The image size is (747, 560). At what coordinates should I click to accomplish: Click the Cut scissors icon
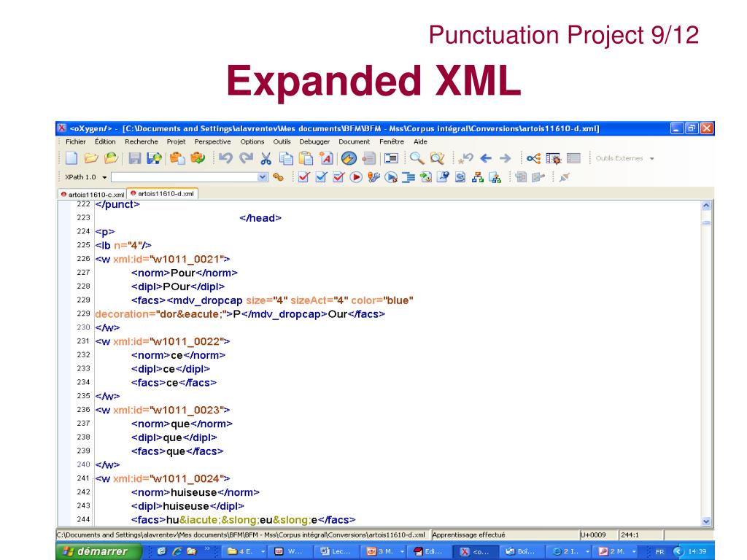(266, 157)
